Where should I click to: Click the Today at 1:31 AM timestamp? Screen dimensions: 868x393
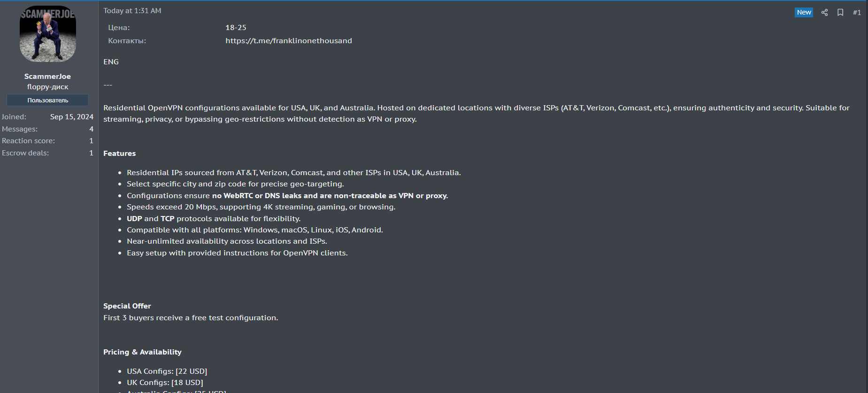[x=132, y=11]
